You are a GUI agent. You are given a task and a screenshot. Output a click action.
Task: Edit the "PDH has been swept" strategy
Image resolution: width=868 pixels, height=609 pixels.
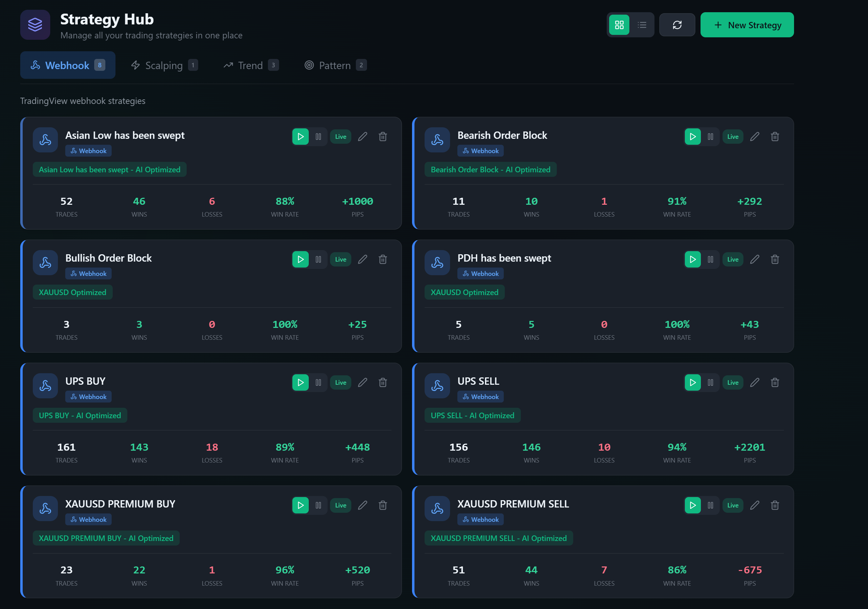pyautogui.click(x=755, y=259)
